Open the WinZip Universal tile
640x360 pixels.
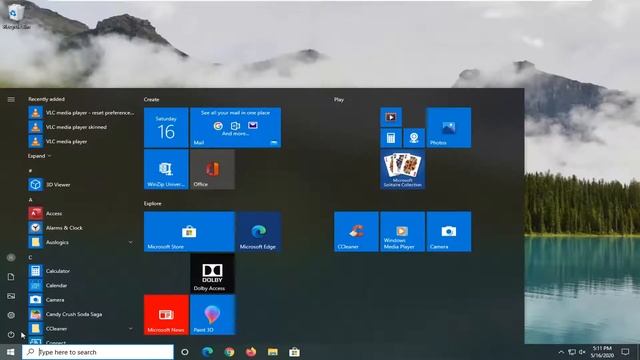pyautogui.click(x=166, y=169)
